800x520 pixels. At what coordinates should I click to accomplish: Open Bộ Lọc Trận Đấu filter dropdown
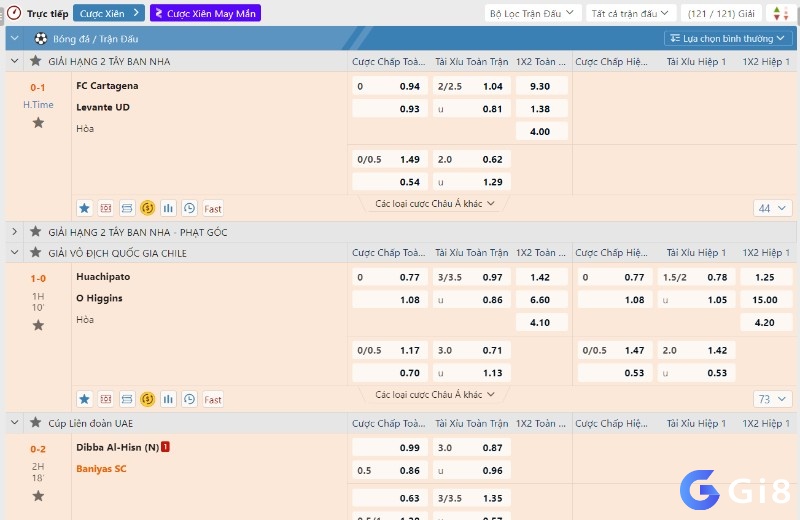pyautogui.click(x=532, y=13)
